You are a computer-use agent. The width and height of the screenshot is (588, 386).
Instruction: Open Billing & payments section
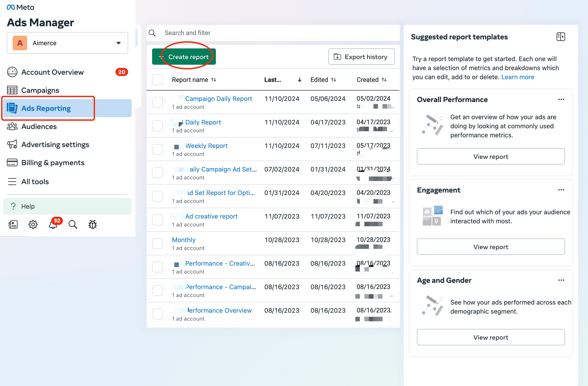53,163
